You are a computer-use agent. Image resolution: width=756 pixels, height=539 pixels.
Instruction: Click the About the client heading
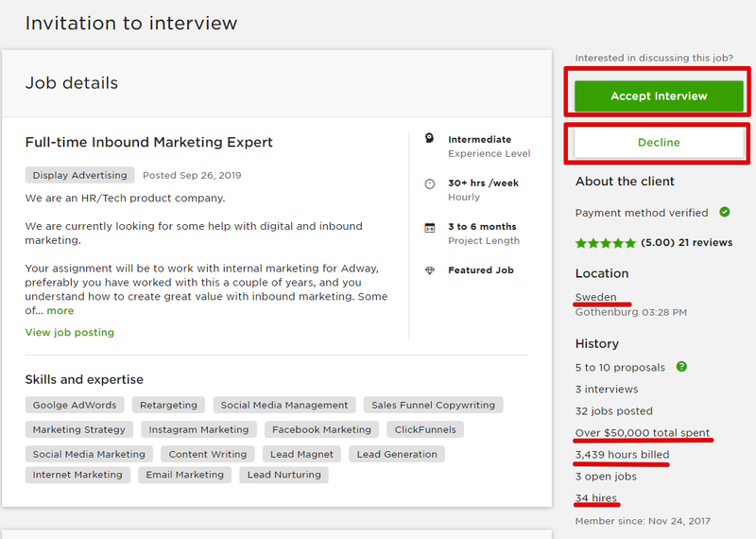pos(625,182)
